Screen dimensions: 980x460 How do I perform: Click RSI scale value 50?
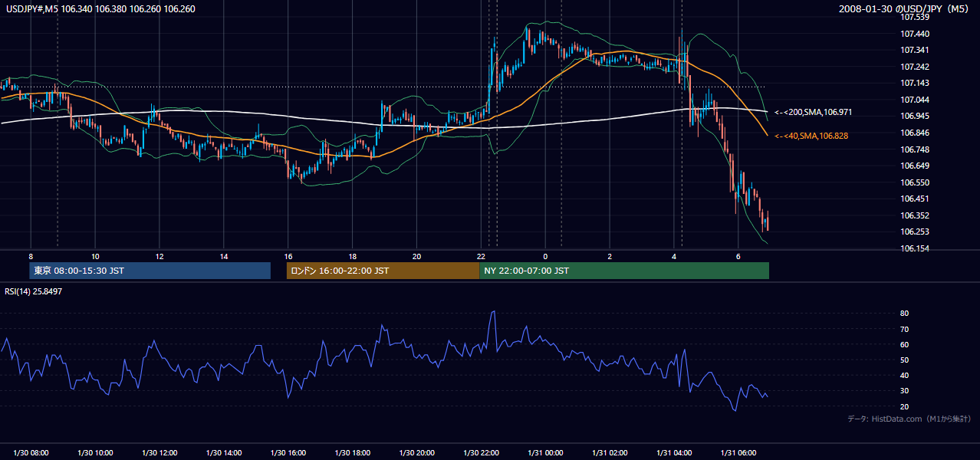(x=905, y=360)
